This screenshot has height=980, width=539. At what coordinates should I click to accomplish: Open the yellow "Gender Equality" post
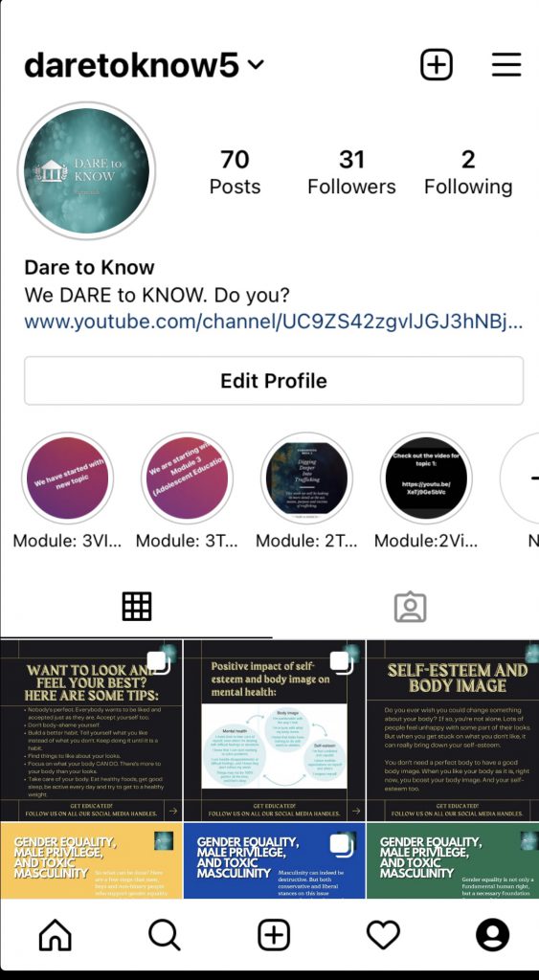coord(91,860)
